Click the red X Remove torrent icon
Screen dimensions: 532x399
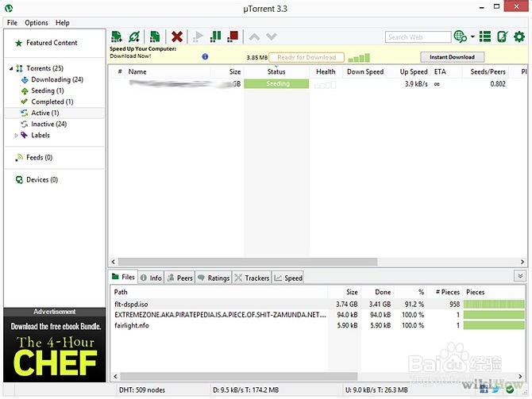(177, 36)
